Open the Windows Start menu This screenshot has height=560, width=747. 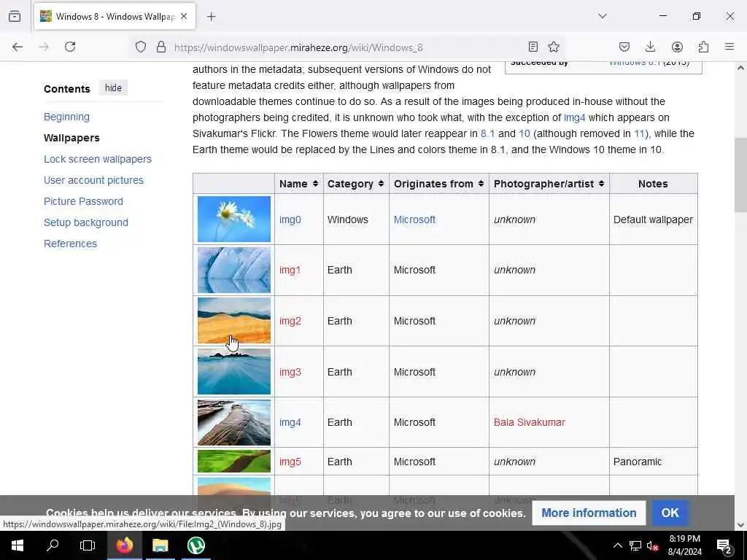pos(18,545)
